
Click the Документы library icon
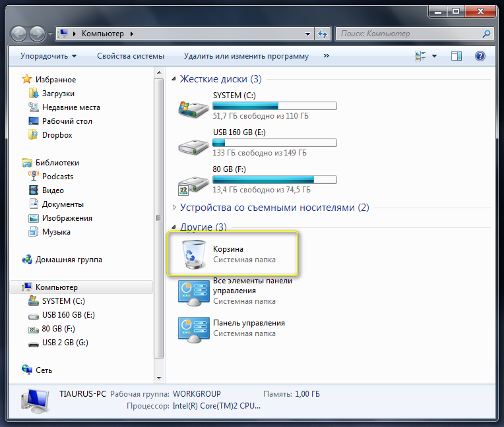coord(34,204)
